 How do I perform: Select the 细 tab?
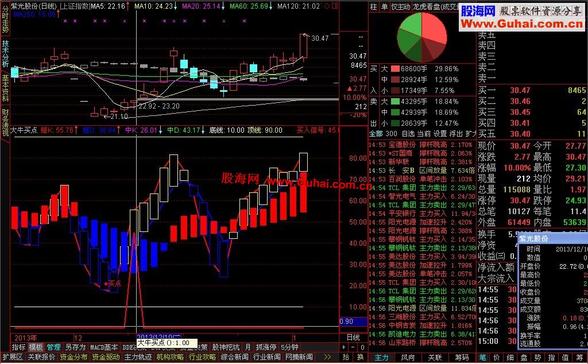click(510, 358)
